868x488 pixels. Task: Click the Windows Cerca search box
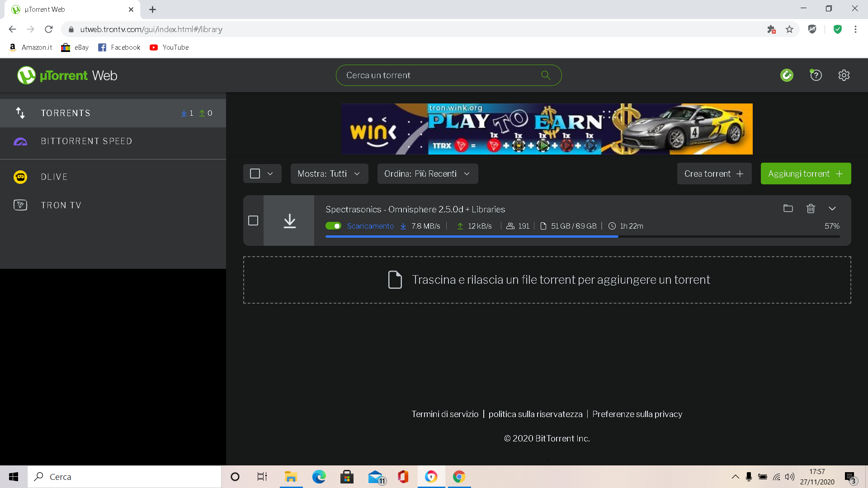(124, 477)
